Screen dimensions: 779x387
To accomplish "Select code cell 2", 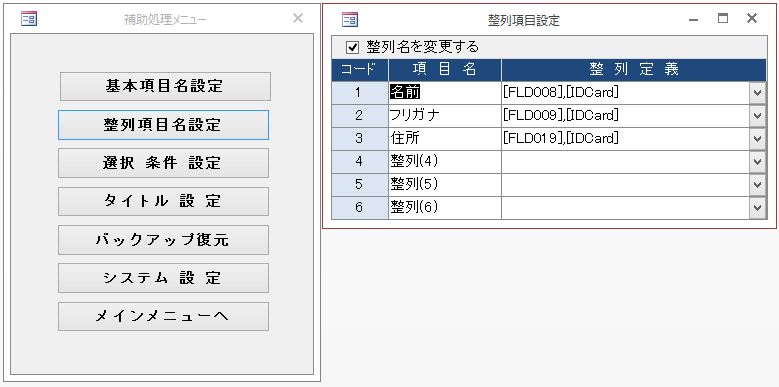I will (x=360, y=116).
